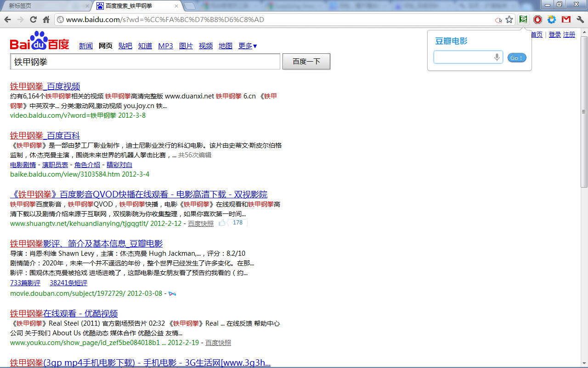
Task: Click the 首页 link at the top right
Action: [537, 34]
